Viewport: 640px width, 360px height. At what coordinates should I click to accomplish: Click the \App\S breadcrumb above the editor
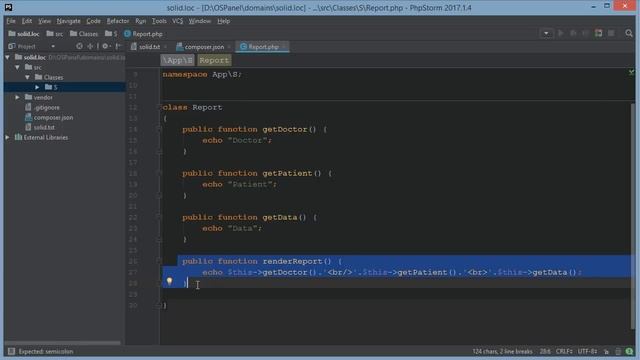tap(177, 60)
